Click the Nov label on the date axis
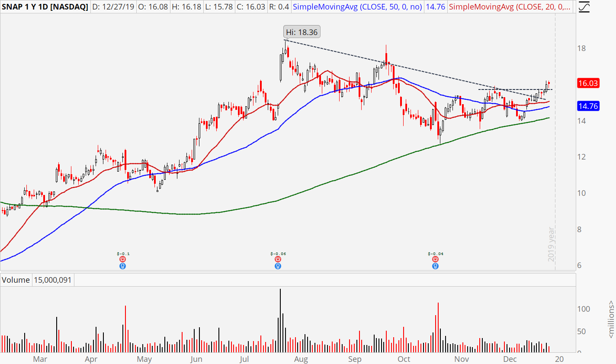The height and width of the screenshot is (364, 616). click(462, 359)
